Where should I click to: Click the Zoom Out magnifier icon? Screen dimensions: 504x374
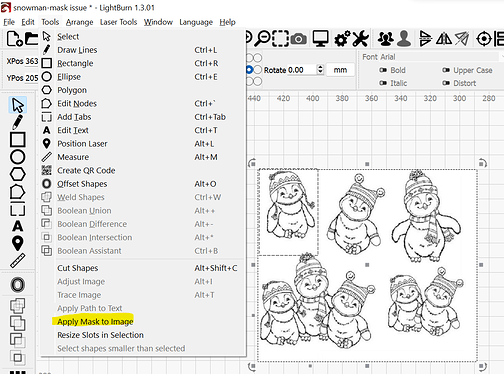(263, 39)
